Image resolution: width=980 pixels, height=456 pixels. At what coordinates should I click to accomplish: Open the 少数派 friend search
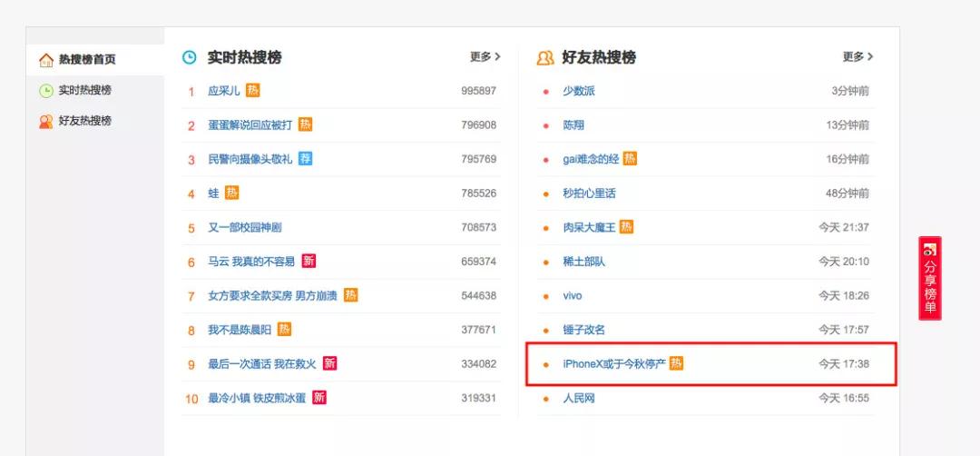[x=579, y=92]
